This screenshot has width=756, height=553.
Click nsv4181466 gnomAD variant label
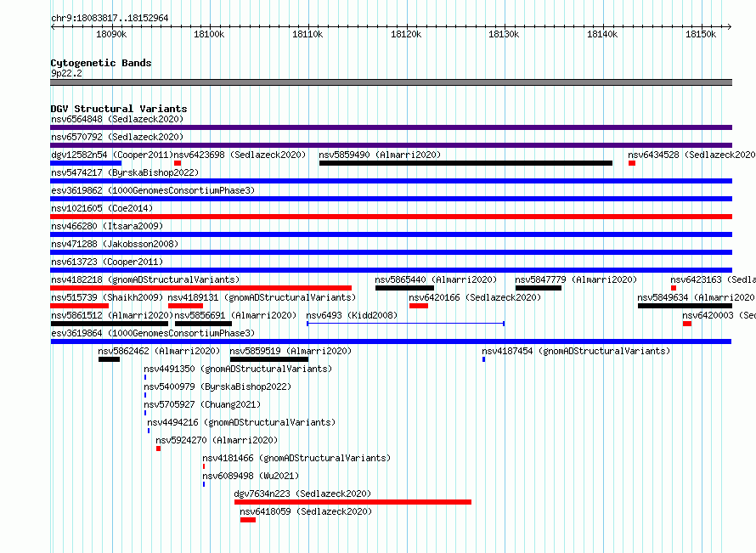[296, 458]
